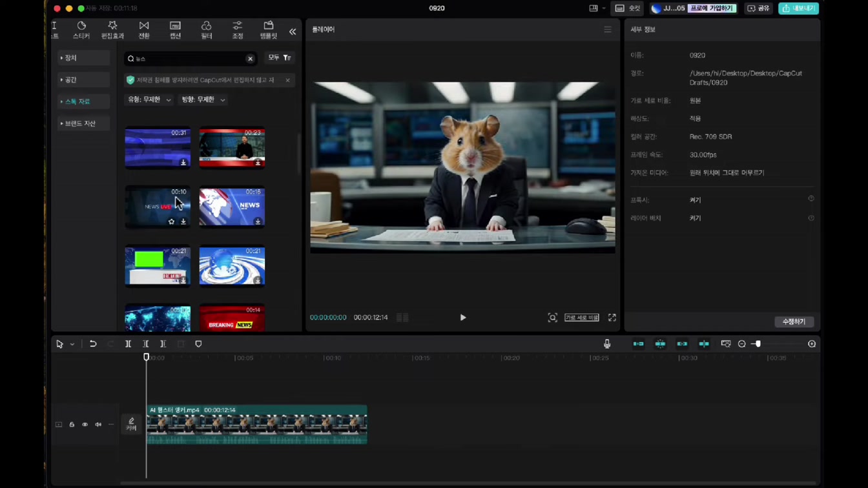The image size is (868, 488).
Task: Open the layout dropdown arrow in title bar
Action: 604,8
